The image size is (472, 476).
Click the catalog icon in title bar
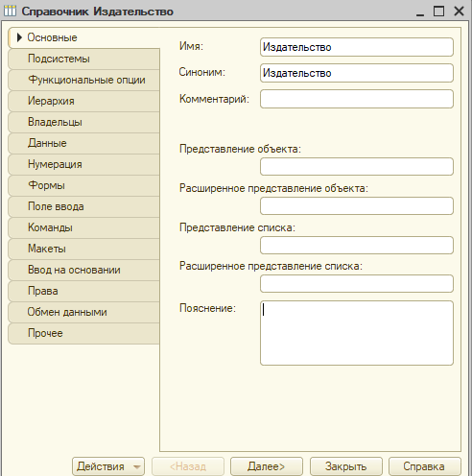pos(10,12)
